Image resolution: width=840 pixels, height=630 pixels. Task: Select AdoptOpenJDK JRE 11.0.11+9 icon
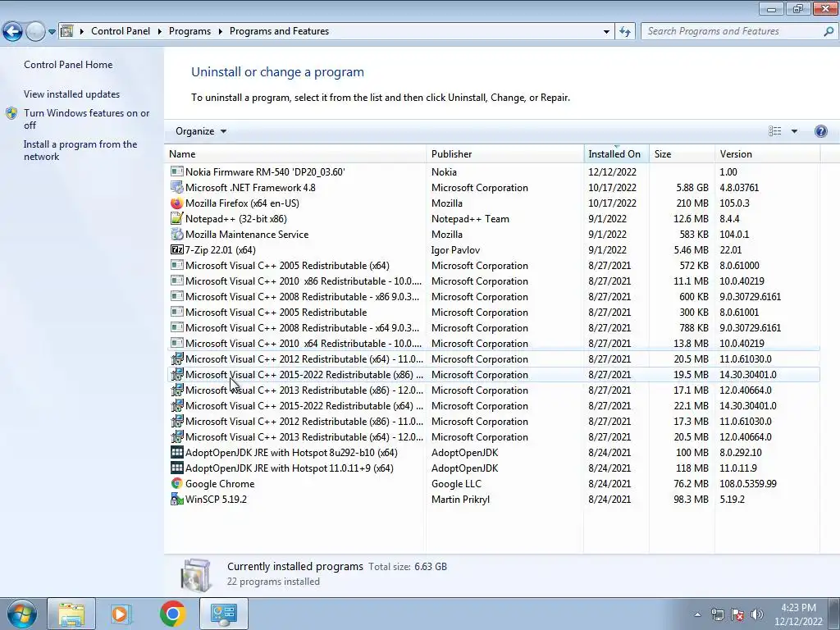(x=177, y=468)
